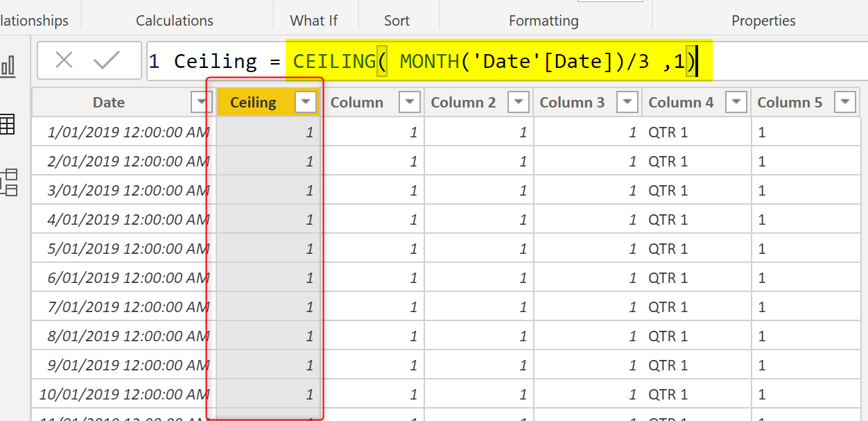Switch to Report view in left sidebar
Viewport: 868px width, 421px height.
(x=8, y=67)
